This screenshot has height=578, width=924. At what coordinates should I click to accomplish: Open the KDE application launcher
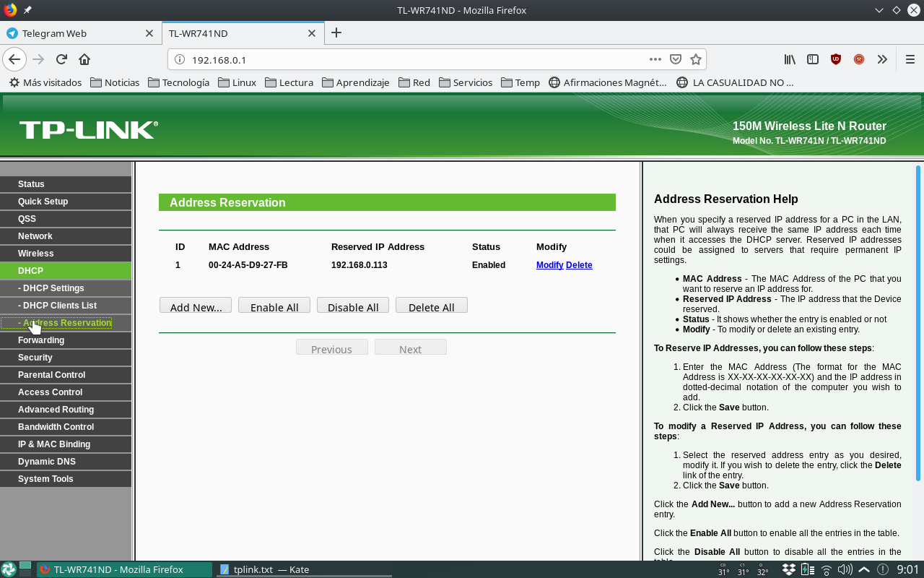click(x=9, y=569)
